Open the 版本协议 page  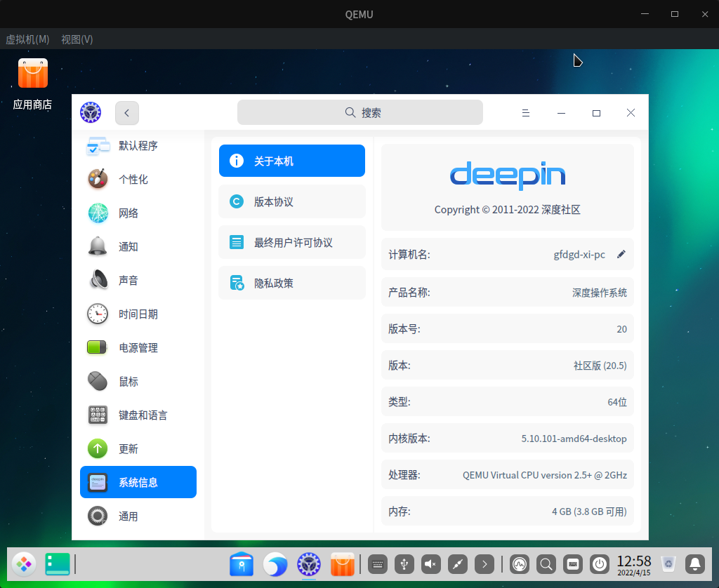pyautogui.click(x=292, y=201)
